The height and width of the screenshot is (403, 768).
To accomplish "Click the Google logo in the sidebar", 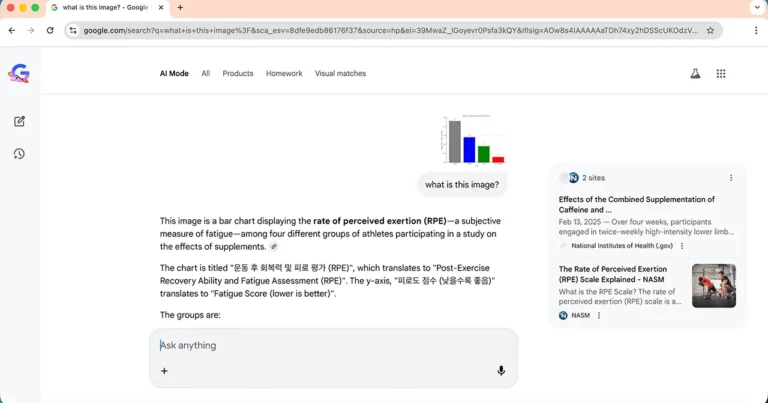I will 19,73.
